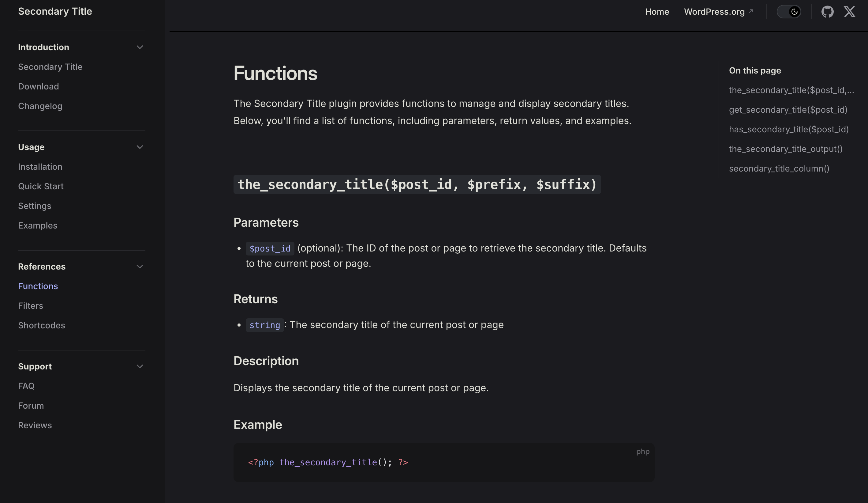This screenshot has width=868, height=503.
Task: Click the WordPress.org external link arrow icon
Action: tap(751, 11)
